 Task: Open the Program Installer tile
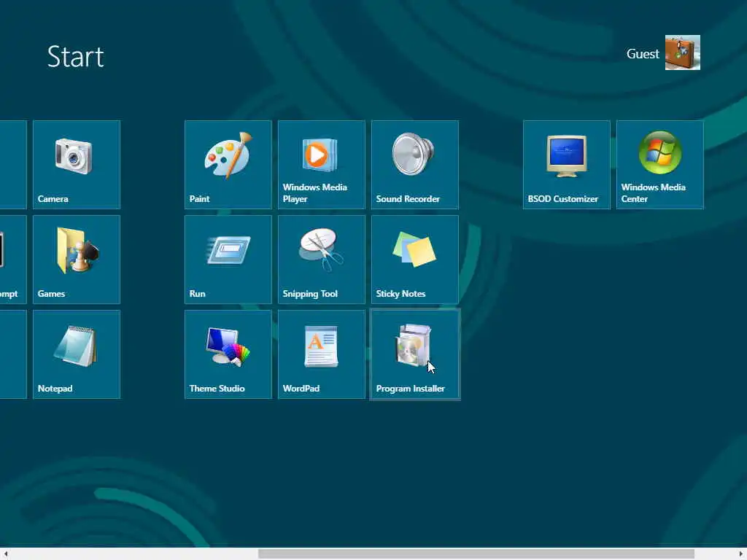415,354
